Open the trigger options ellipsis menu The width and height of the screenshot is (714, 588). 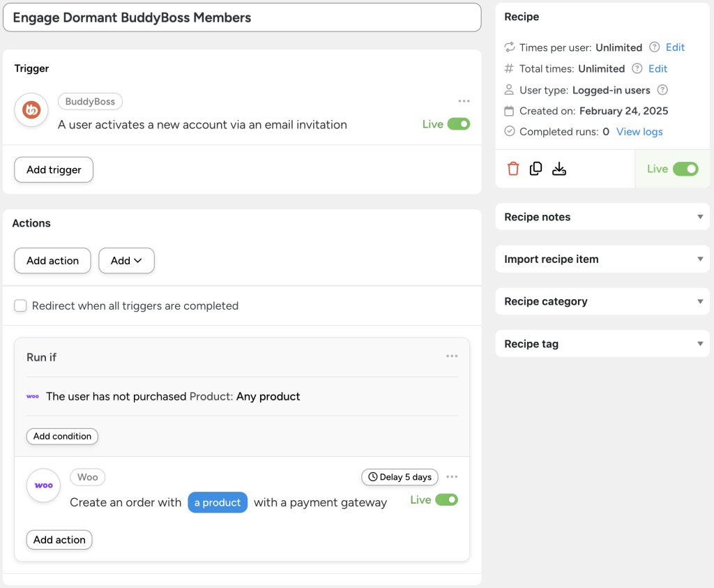464,100
